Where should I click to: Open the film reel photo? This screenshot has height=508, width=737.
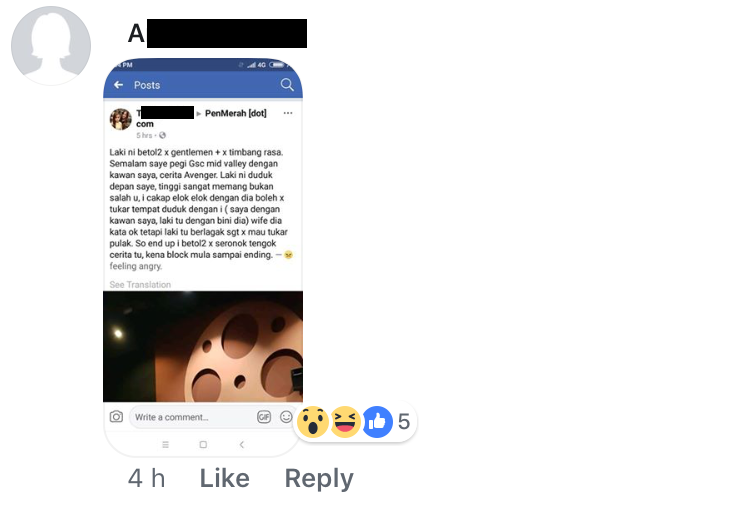tap(203, 346)
